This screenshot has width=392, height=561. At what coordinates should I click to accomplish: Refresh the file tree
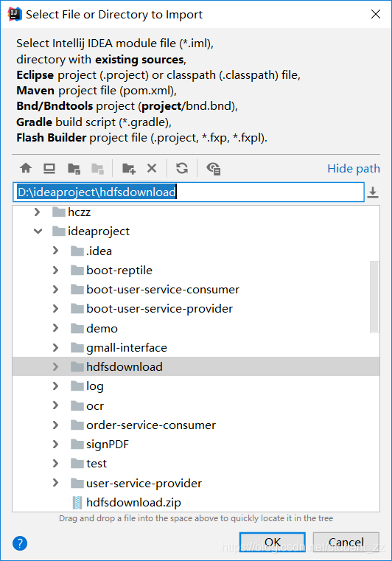coord(182,168)
